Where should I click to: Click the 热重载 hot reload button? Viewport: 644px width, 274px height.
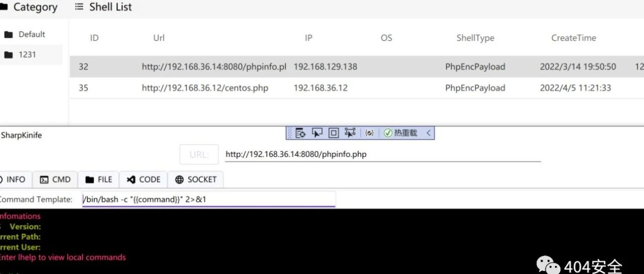click(x=400, y=133)
